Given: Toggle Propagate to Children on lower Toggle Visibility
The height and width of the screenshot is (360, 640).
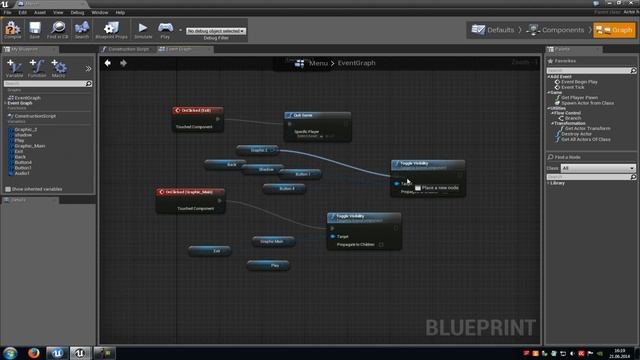Looking at the screenshot, I should pyautogui.click(x=381, y=245).
